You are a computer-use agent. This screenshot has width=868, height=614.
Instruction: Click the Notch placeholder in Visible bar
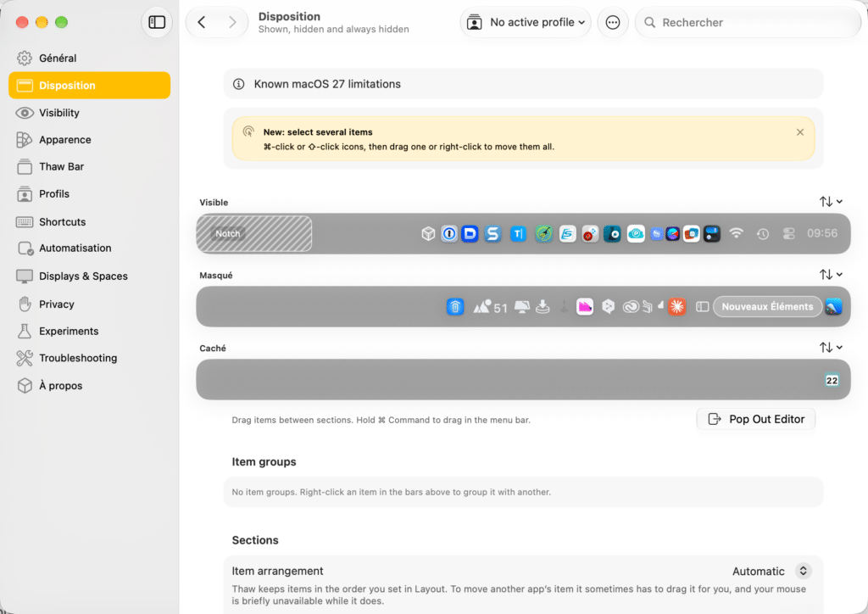click(x=254, y=233)
